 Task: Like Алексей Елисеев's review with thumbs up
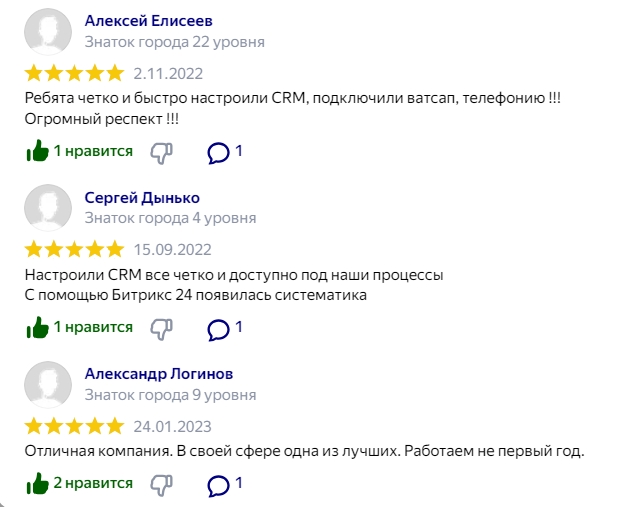38,151
